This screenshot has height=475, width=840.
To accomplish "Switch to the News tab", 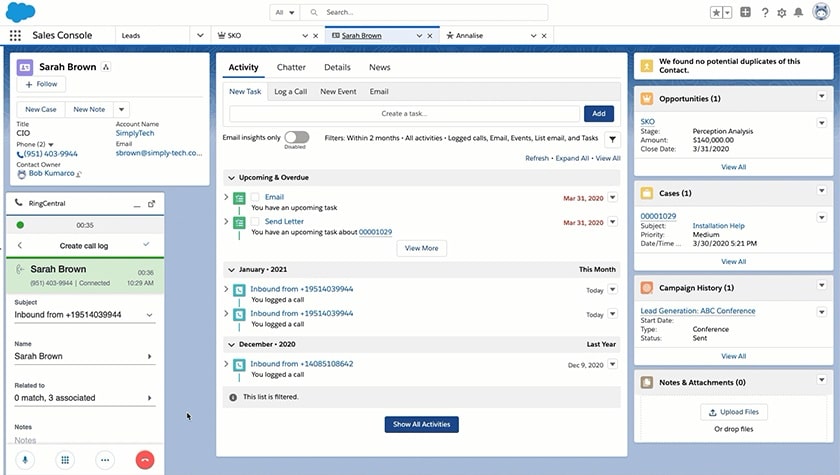I will (x=379, y=67).
